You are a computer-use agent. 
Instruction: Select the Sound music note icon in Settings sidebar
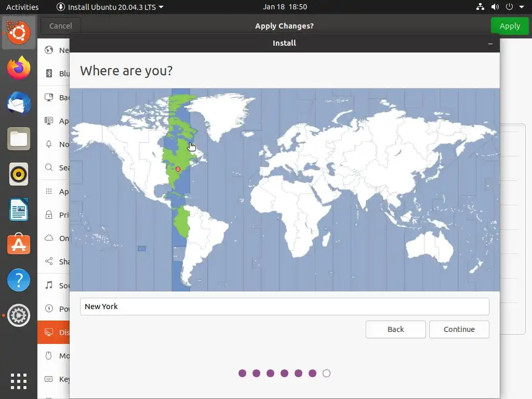click(49, 285)
